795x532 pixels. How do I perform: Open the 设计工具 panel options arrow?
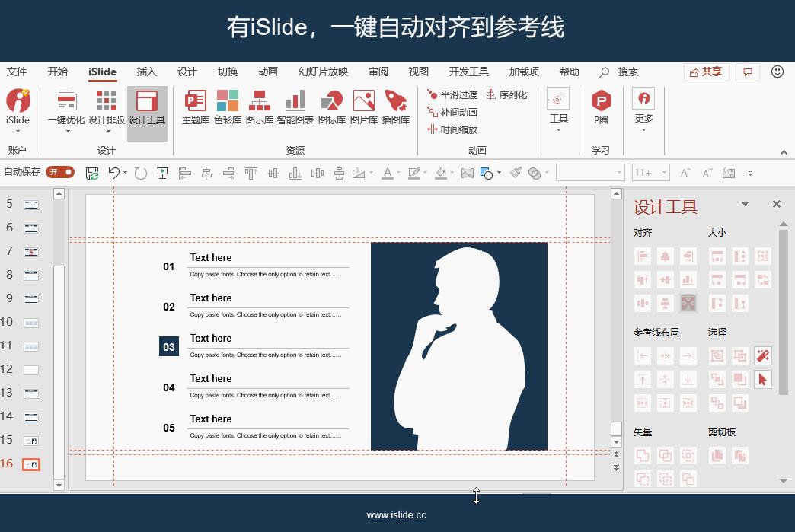pyautogui.click(x=745, y=204)
